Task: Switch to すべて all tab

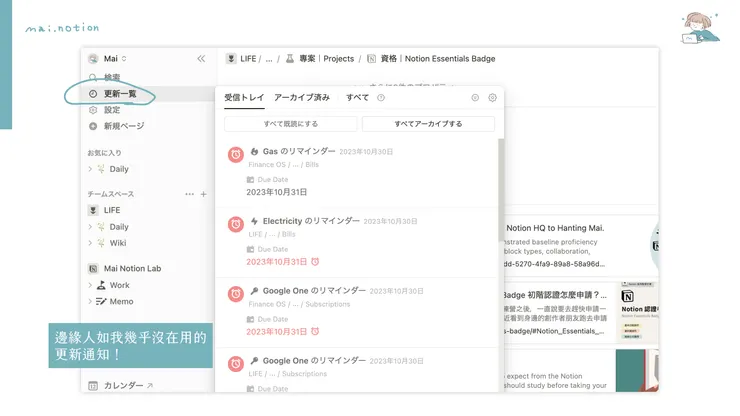Action: (x=357, y=97)
